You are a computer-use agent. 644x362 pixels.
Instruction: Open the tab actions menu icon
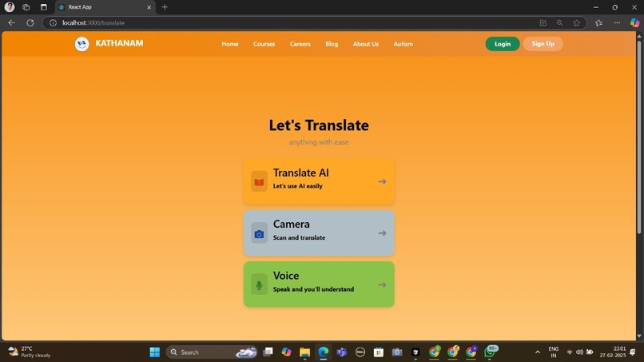coord(43,7)
